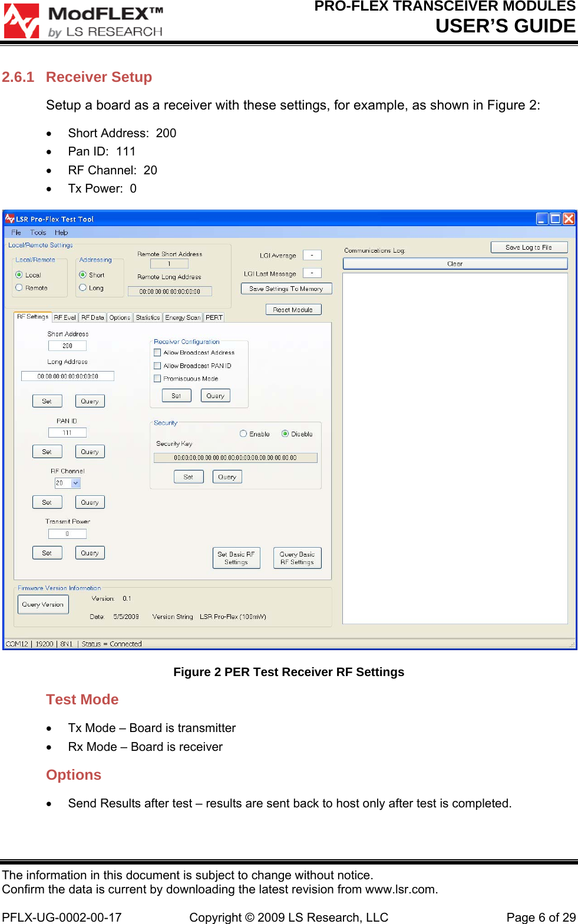Switch to the RF Data tab
578x924 pixels.
[x=93, y=317]
